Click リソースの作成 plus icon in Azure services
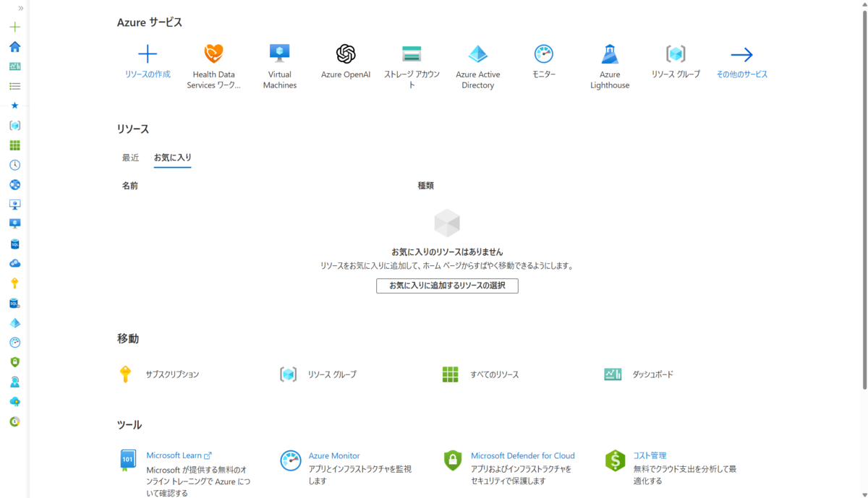Screen dimensions: 868x498 pyautogui.click(x=148, y=54)
